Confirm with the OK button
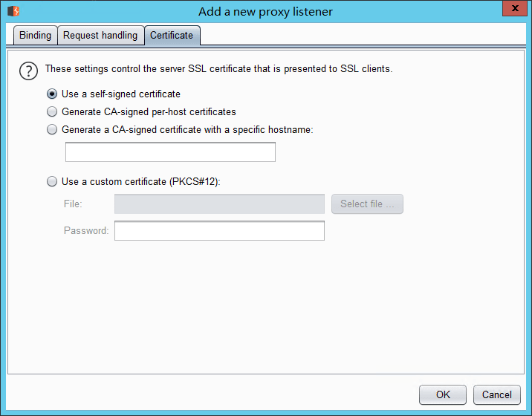Image resolution: width=532 pixels, height=416 pixels. (442, 394)
